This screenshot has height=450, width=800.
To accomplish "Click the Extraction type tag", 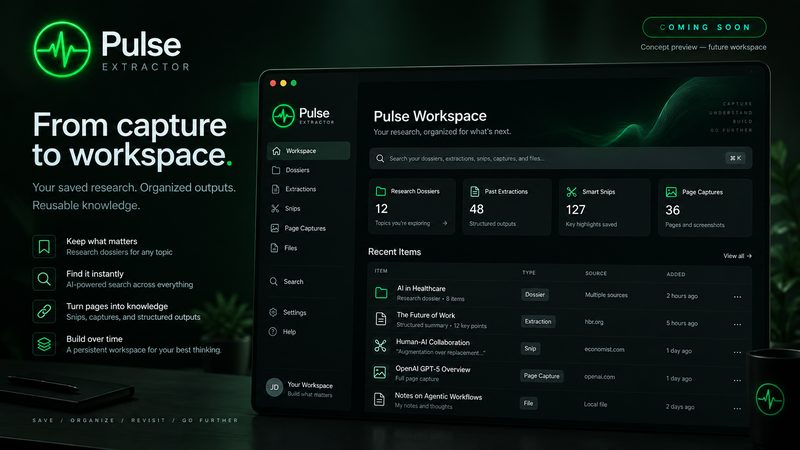I will click(538, 321).
